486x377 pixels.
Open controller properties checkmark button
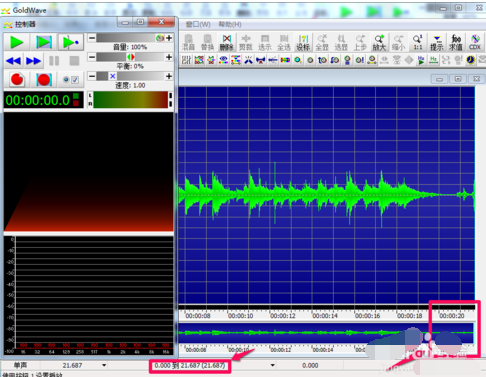point(71,80)
